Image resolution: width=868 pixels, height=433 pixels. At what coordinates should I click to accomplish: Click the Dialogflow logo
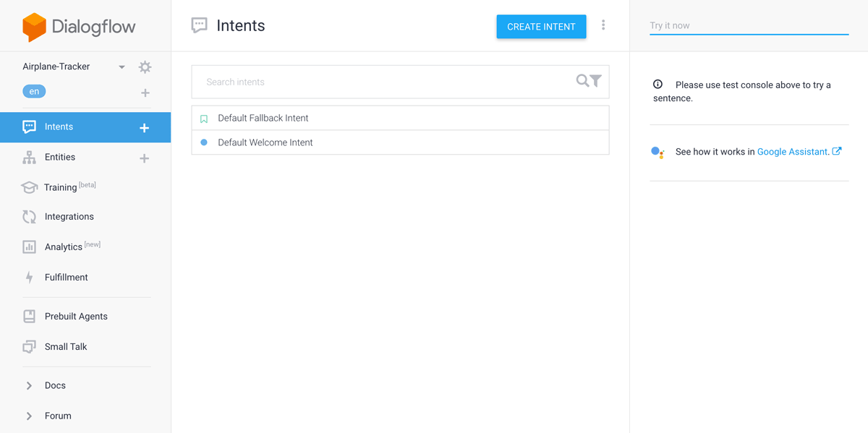(x=79, y=27)
